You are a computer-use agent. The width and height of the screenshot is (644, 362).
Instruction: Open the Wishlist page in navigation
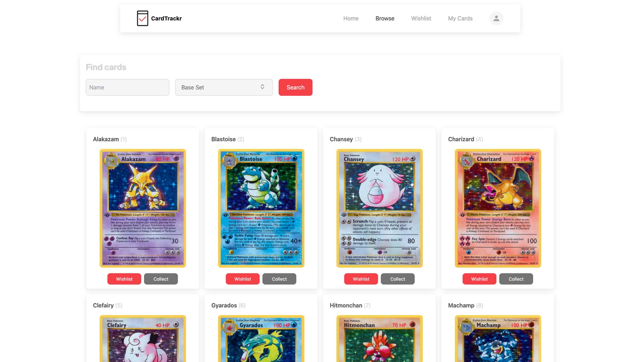[421, 18]
